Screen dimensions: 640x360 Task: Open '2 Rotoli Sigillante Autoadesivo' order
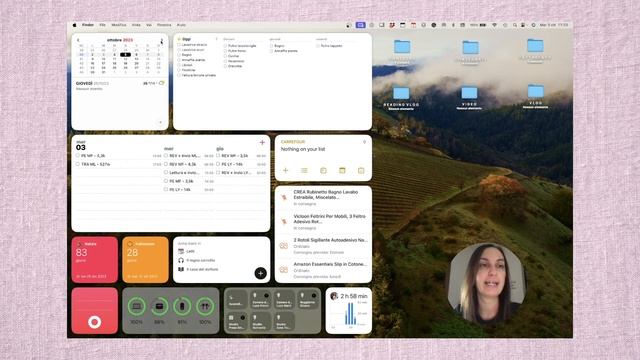323,246
